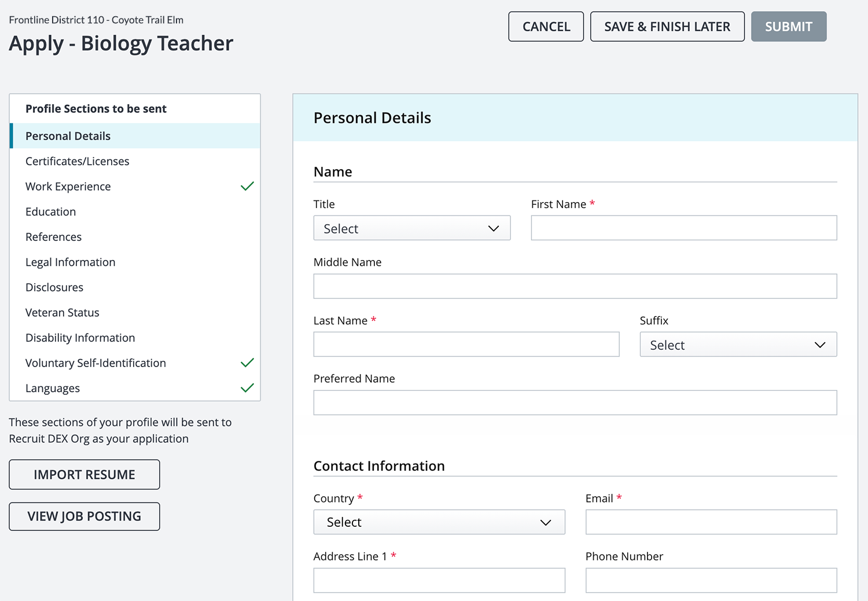Go to Certificates/Licenses section
Viewport: 868px width, 601px height.
[x=78, y=162]
